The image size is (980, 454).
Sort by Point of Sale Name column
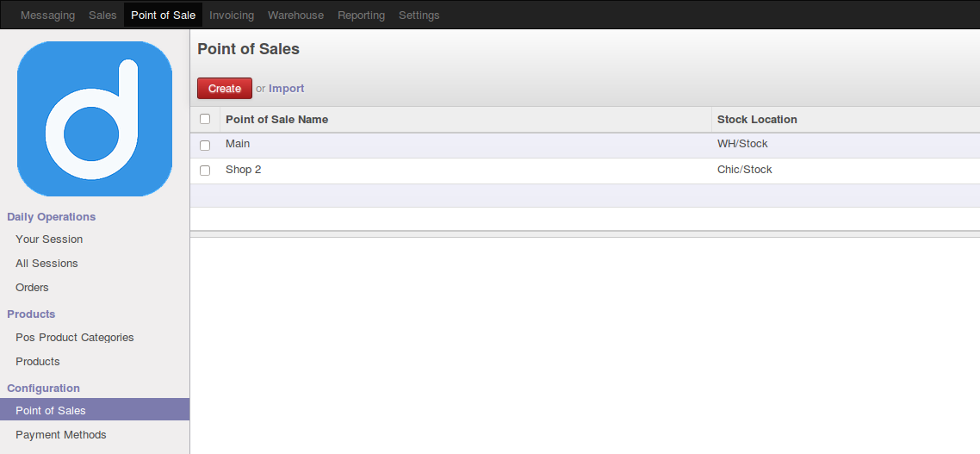click(x=277, y=120)
